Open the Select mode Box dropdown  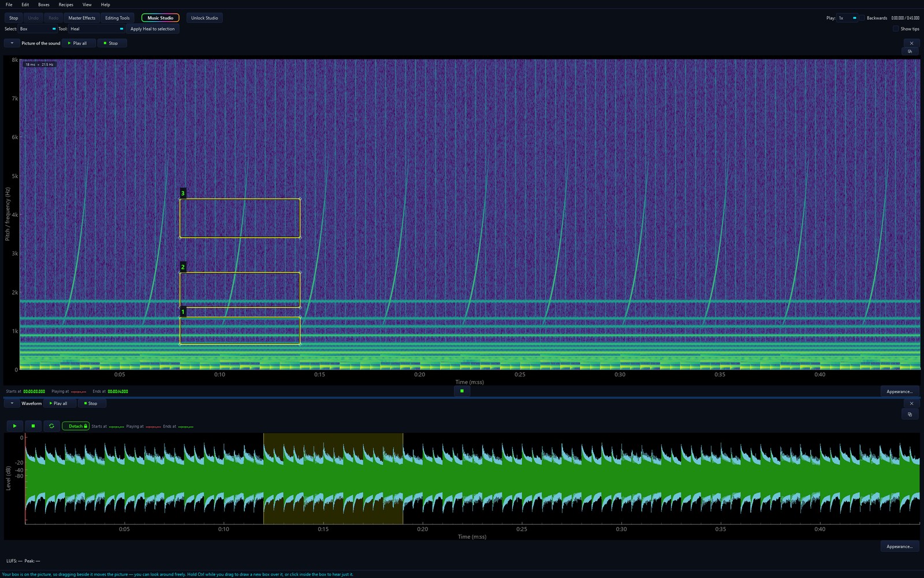38,29
